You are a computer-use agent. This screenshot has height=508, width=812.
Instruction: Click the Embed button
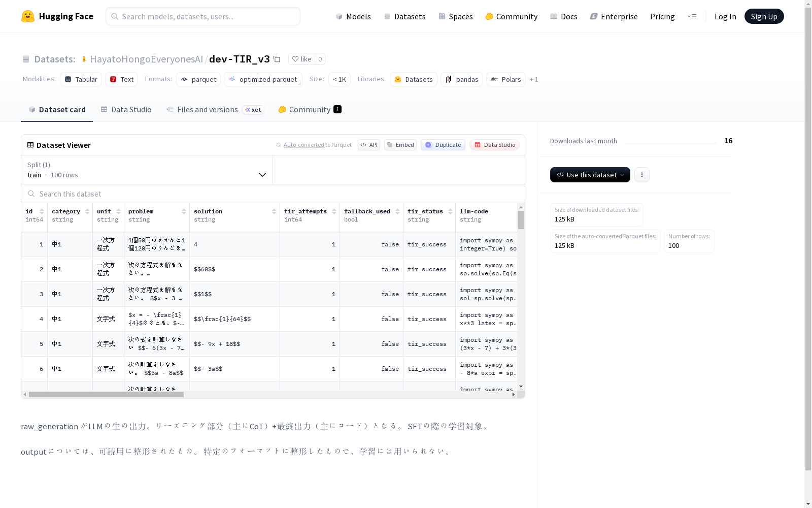click(x=400, y=145)
